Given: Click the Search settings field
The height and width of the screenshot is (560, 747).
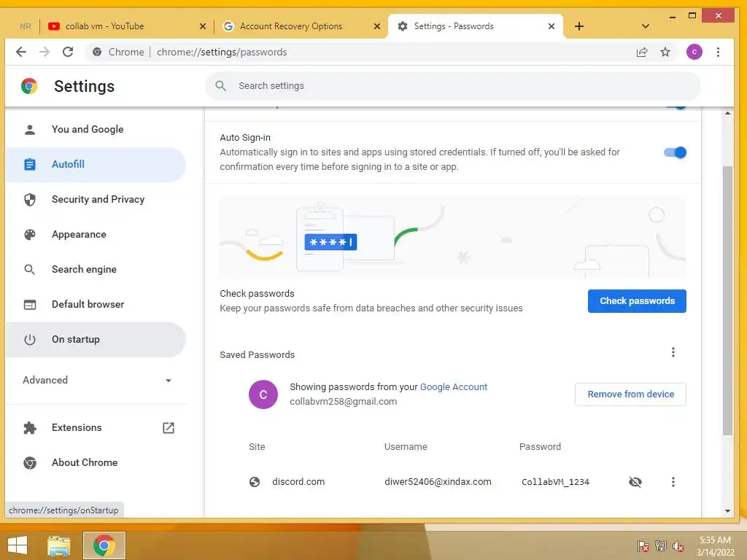Looking at the screenshot, I should click(x=452, y=86).
